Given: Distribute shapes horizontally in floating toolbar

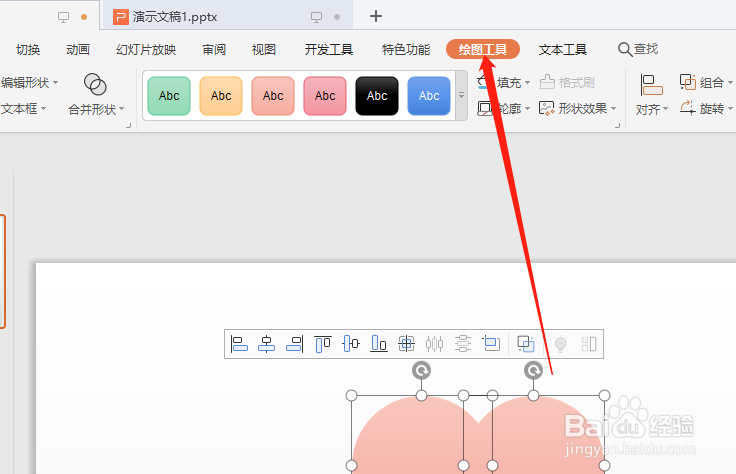Looking at the screenshot, I should click(434, 344).
